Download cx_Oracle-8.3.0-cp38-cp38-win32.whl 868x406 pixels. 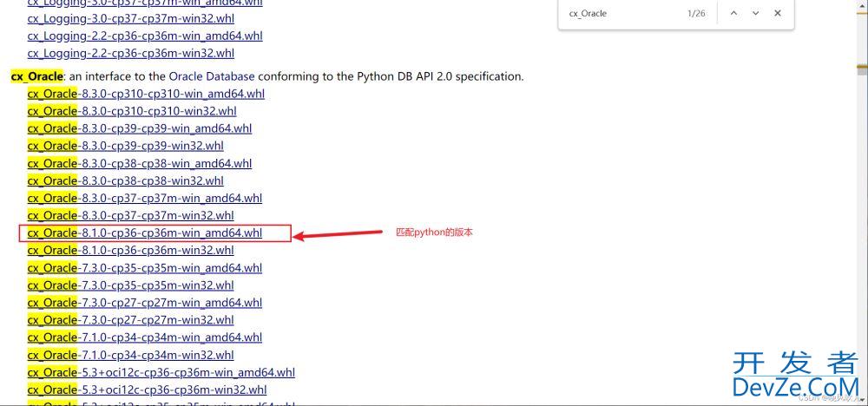point(126,180)
